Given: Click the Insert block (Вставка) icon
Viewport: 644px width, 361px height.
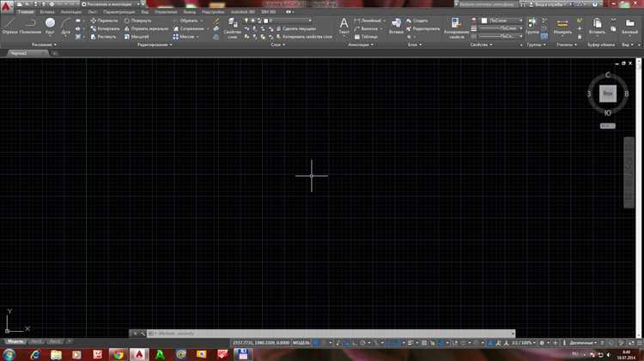Looking at the screenshot, I should [397, 26].
